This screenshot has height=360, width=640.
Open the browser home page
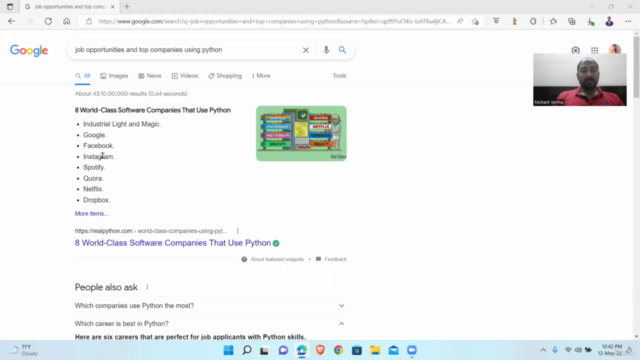coord(67,21)
